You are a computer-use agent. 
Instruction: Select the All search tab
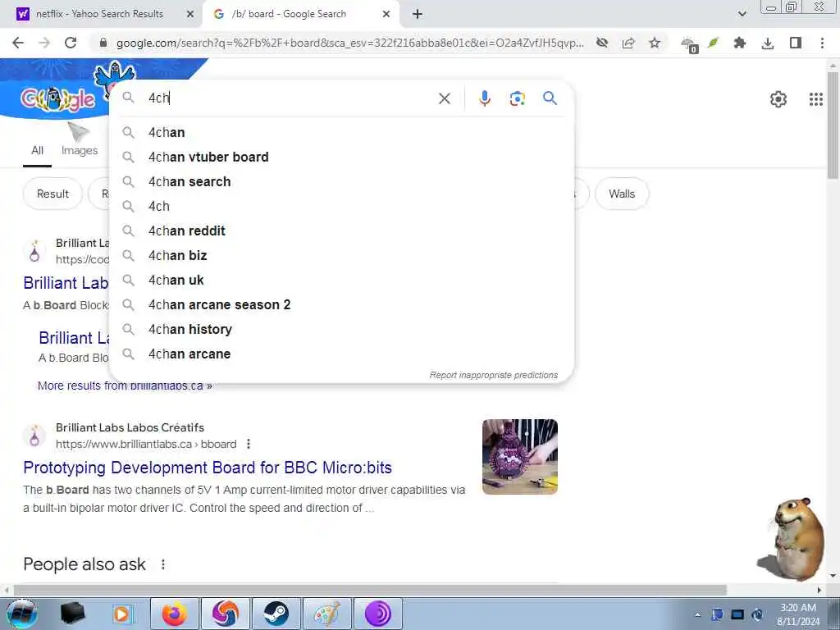pos(37,151)
